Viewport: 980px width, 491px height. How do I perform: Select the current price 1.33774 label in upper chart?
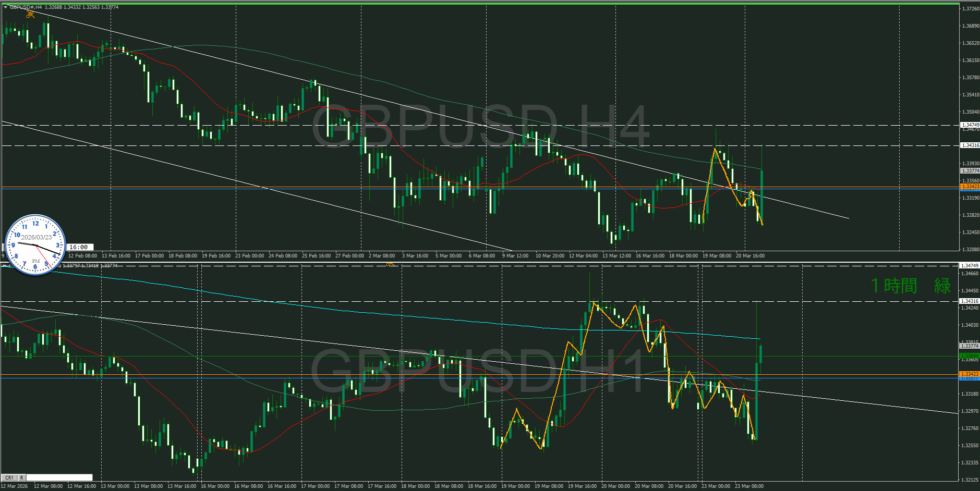pos(970,170)
